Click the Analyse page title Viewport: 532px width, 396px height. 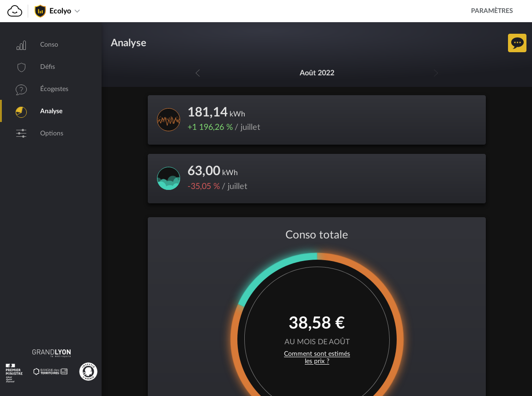click(128, 43)
